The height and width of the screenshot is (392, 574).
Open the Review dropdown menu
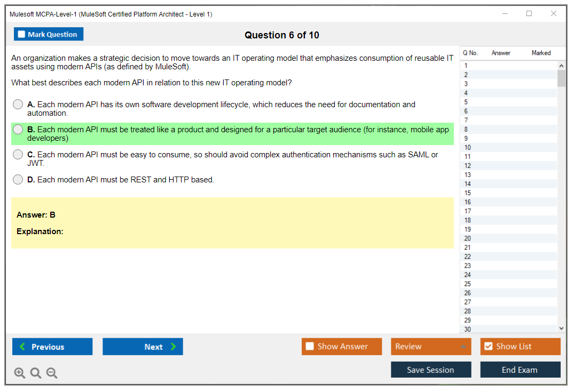point(431,347)
